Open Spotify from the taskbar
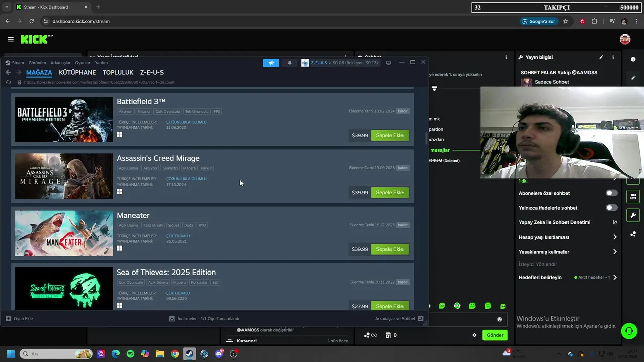The height and width of the screenshot is (362, 644). (130, 354)
